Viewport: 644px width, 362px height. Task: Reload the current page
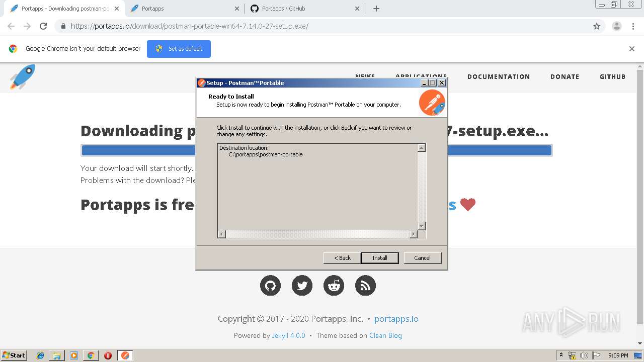(43, 26)
